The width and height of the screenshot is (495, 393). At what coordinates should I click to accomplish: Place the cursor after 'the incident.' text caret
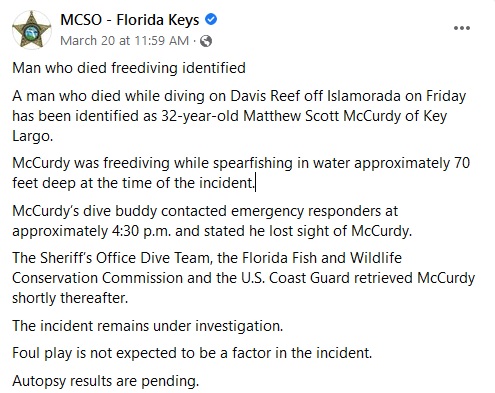pos(255,183)
